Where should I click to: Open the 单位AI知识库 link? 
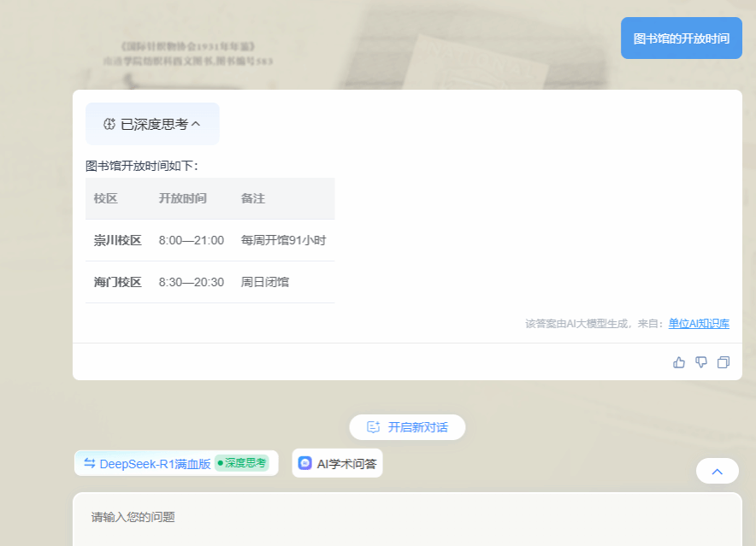click(699, 324)
